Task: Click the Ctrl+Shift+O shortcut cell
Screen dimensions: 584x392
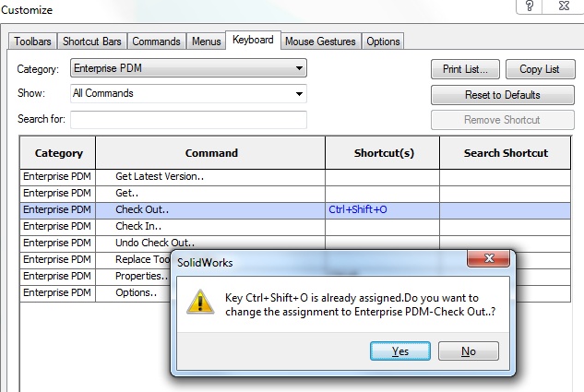Action: tap(383, 210)
